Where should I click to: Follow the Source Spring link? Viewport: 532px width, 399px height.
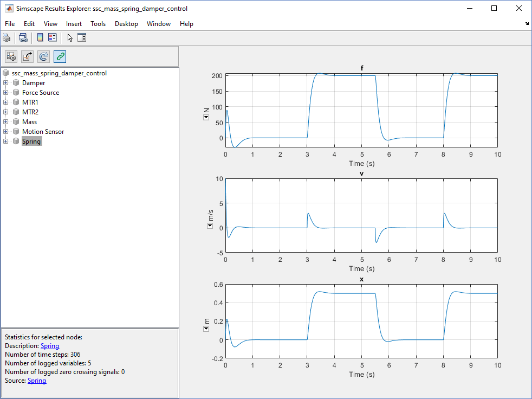pos(37,381)
